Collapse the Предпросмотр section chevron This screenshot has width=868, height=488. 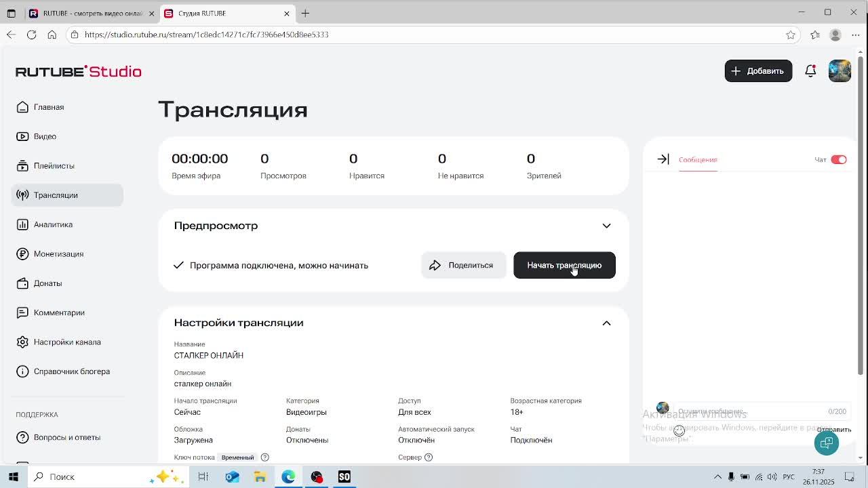click(x=606, y=226)
